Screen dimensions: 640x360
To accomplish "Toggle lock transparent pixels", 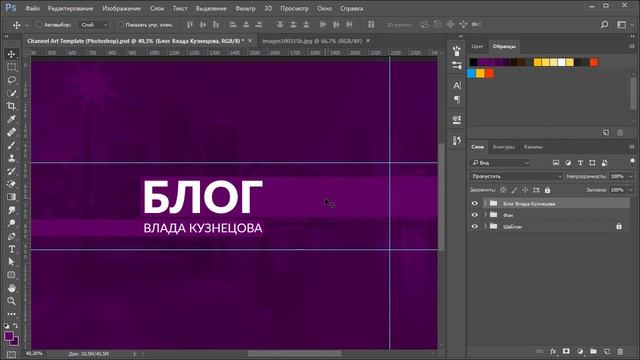I will [504, 190].
